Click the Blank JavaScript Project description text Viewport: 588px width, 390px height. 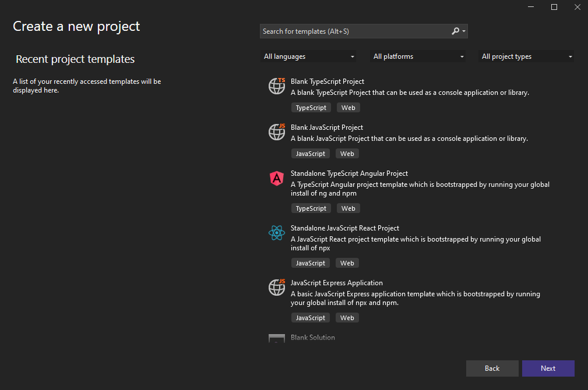(409, 139)
